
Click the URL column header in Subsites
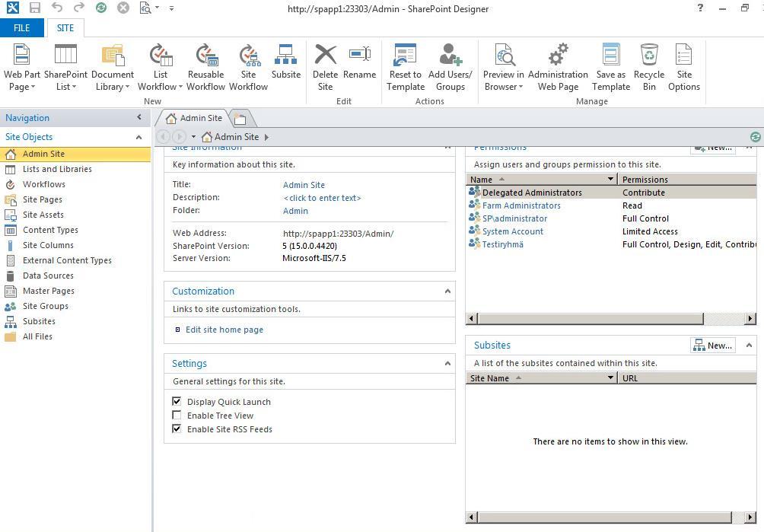[687, 377]
